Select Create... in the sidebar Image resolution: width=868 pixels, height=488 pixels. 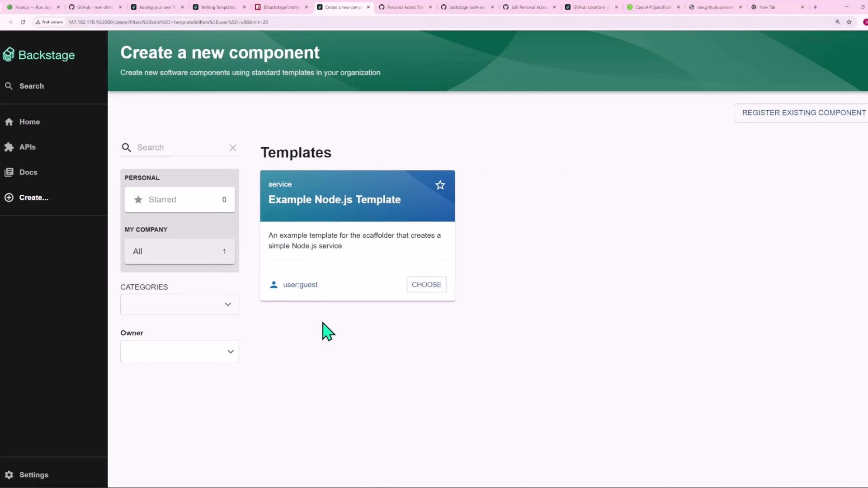(33, 197)
